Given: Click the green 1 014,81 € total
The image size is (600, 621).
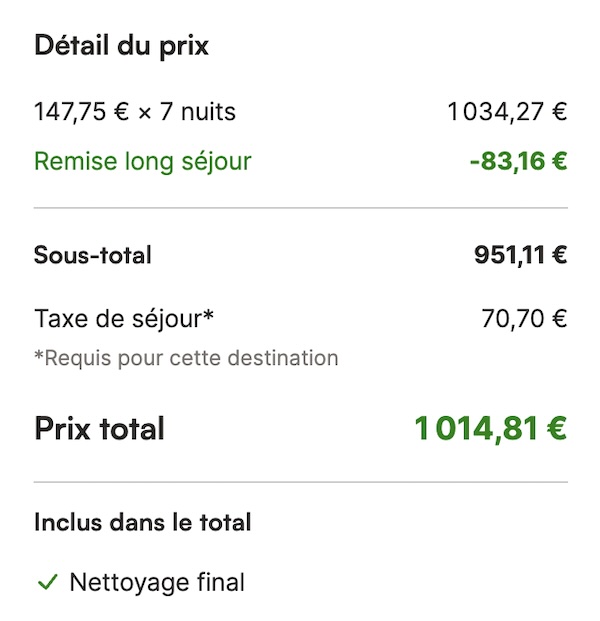Looking at the screenshot, I should pos(491,429).
